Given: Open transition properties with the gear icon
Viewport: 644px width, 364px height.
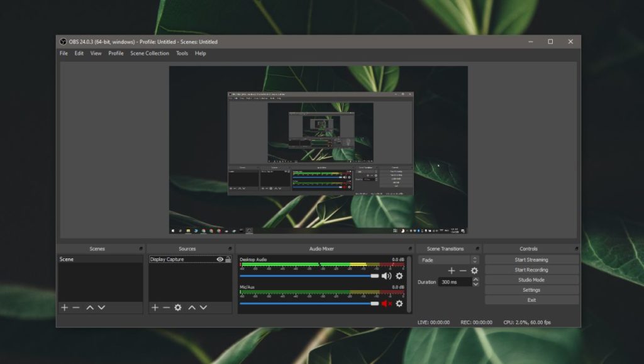Looking at the screenshot, I should pyautogui.click(x=474, y=270).
